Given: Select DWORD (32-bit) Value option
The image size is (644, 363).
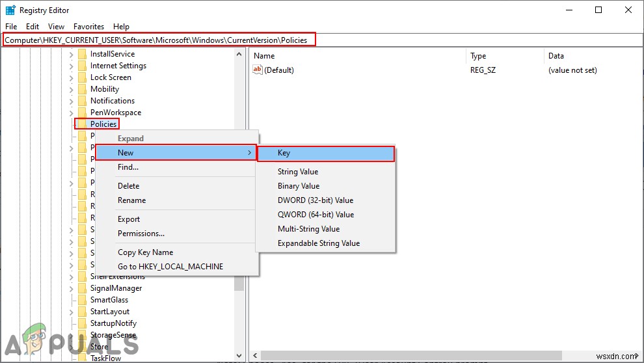Looking at the screenshot, I should 315,200.
